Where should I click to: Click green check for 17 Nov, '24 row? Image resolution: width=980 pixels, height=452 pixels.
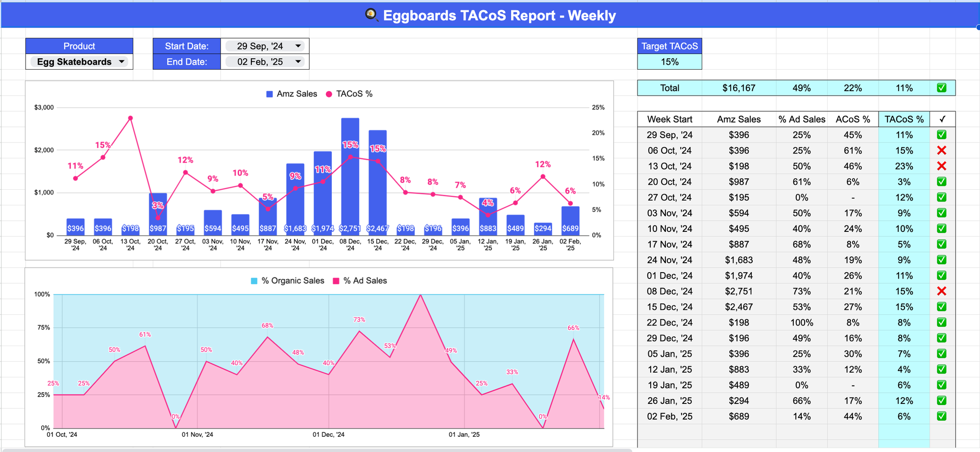click(941, 244)
